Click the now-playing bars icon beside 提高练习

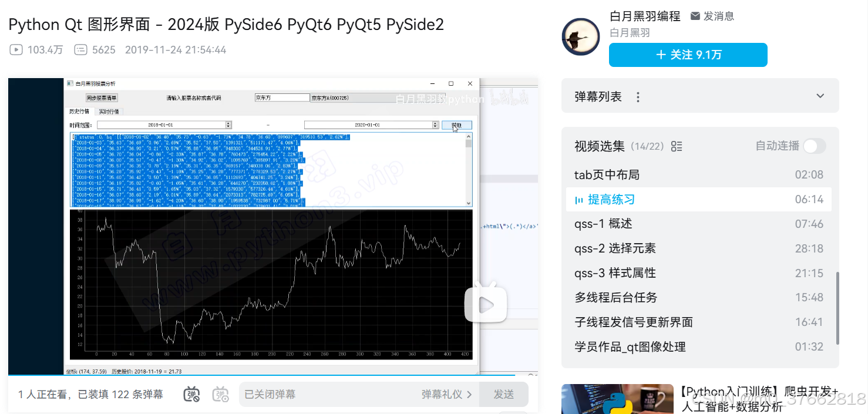pos(579,200)
